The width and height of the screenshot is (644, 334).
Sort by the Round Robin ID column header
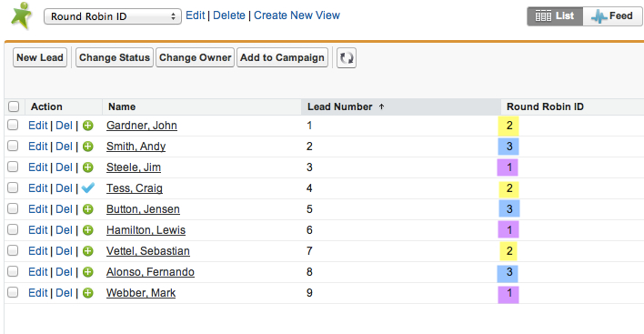tap(545, 106)
